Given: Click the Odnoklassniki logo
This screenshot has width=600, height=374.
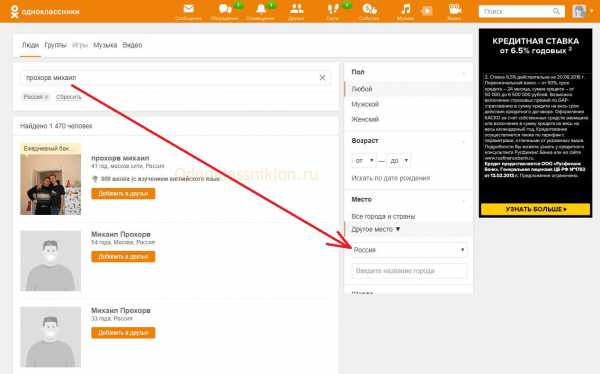Looking at the screenshot, I should (45, 11).
